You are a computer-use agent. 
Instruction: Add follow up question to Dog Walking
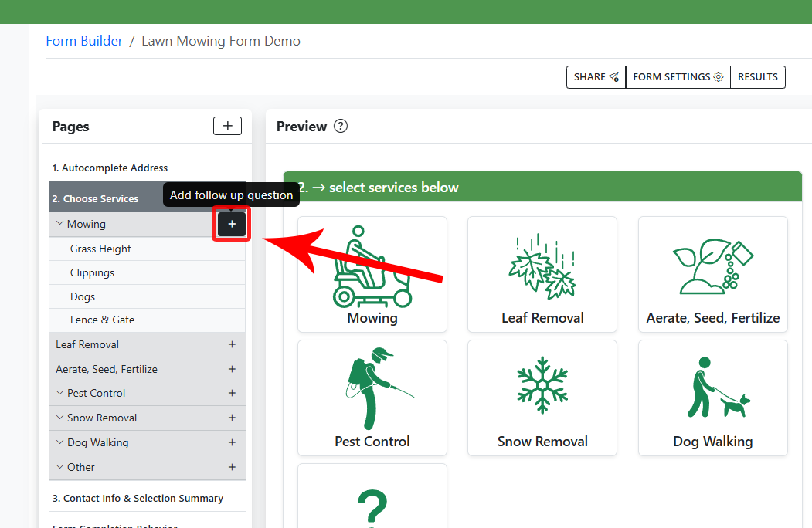click(232, 442)
